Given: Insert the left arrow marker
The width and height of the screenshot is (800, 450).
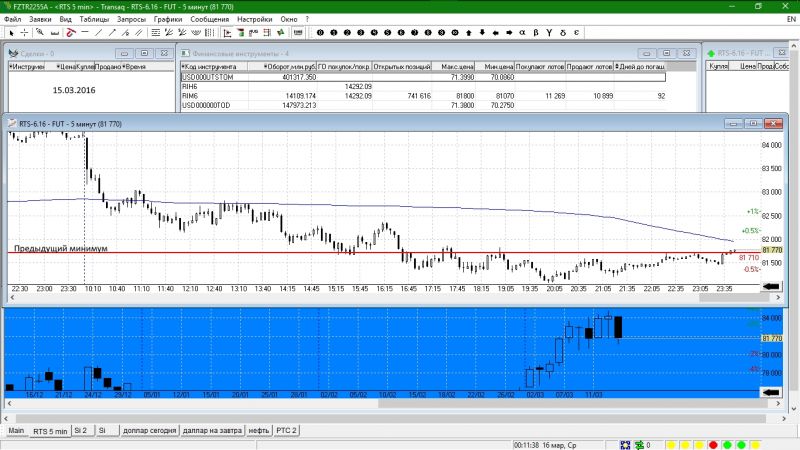Looking at the screenshot, I should 495,33.
